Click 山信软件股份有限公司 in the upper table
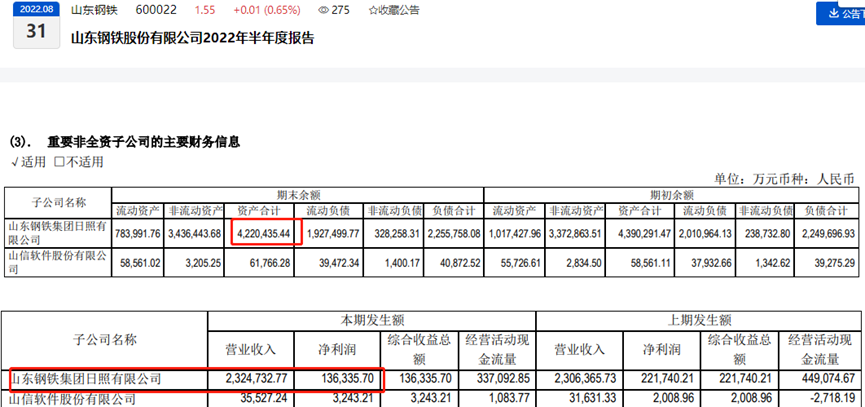865x407 pixels. pos(56,262)
